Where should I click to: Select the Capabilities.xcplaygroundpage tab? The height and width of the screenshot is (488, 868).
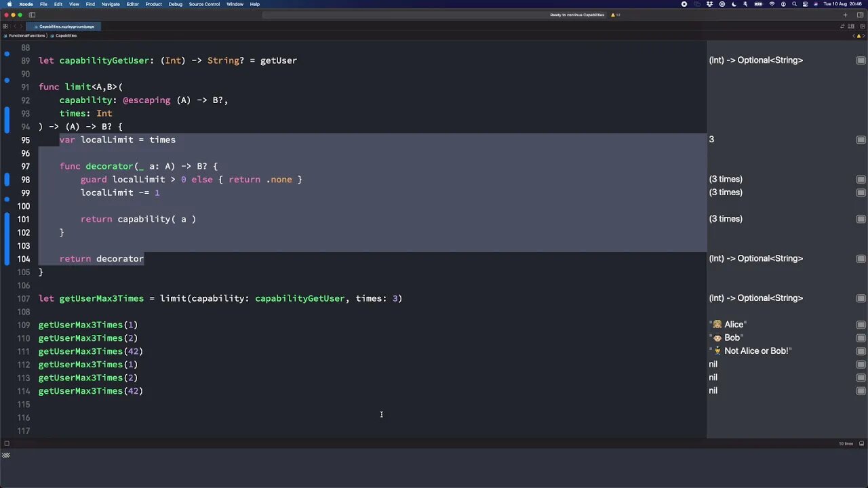click(64, 26)
